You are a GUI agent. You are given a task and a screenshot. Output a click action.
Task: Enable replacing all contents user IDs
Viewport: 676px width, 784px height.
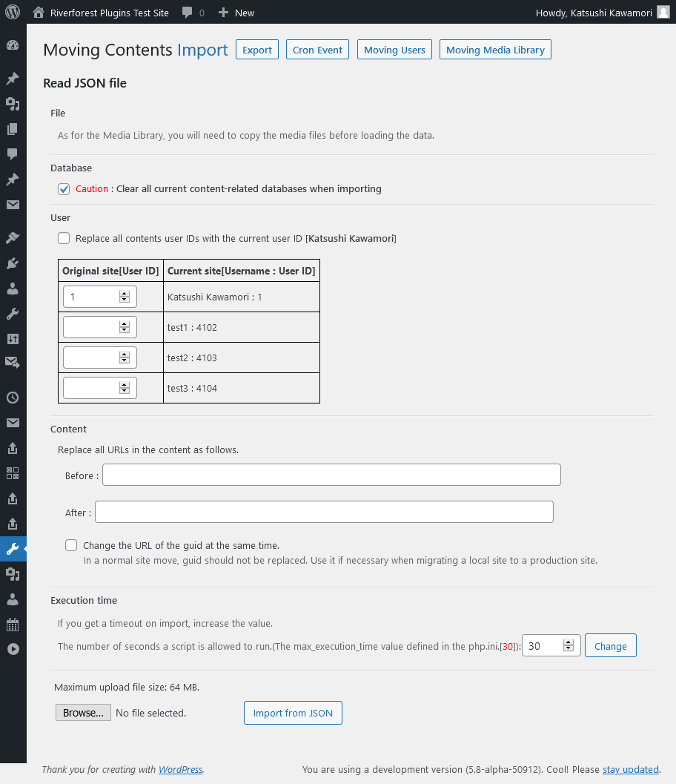pos(64,239)
